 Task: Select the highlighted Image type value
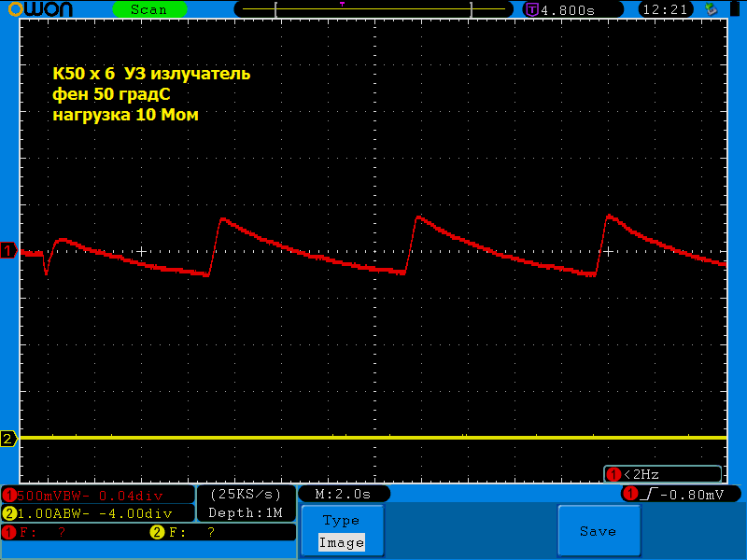click(x=341, y=542)
